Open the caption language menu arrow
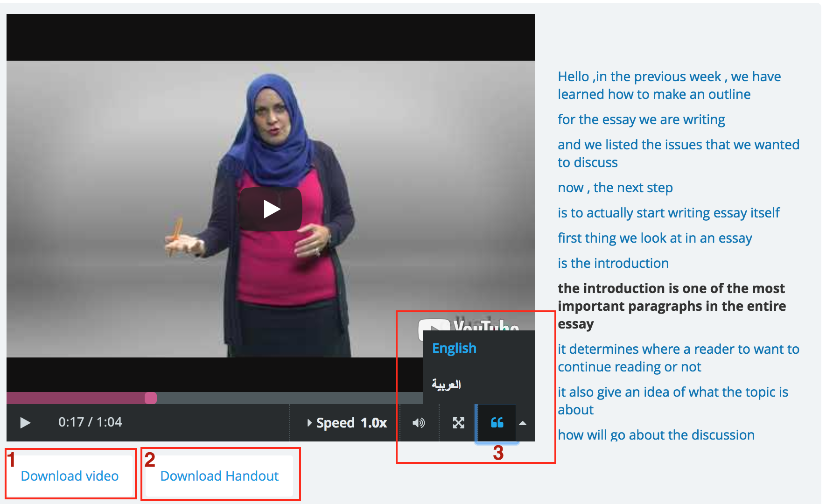 pyautogui.click(x=523, y=423)
